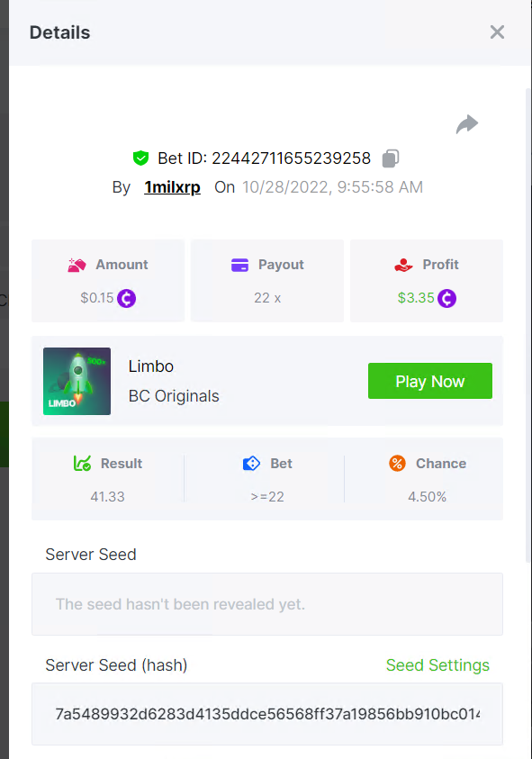Click the orange Chance percent icon
The width and height of the screenshot is (532, 759).
tap(397, 464)
